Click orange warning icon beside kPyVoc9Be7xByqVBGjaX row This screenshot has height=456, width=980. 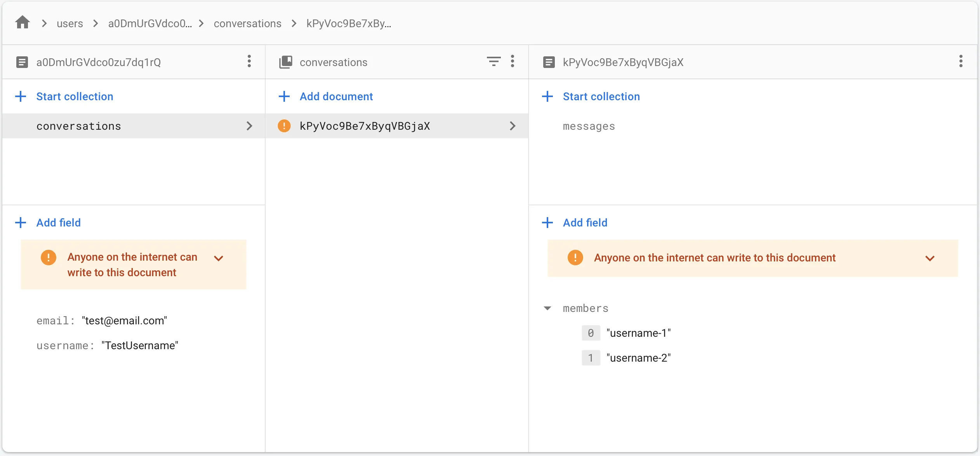click(284, 126)
